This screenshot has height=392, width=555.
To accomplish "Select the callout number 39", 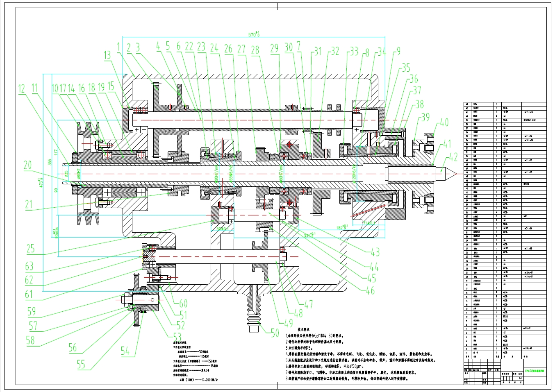I will [x=425, y=117].
